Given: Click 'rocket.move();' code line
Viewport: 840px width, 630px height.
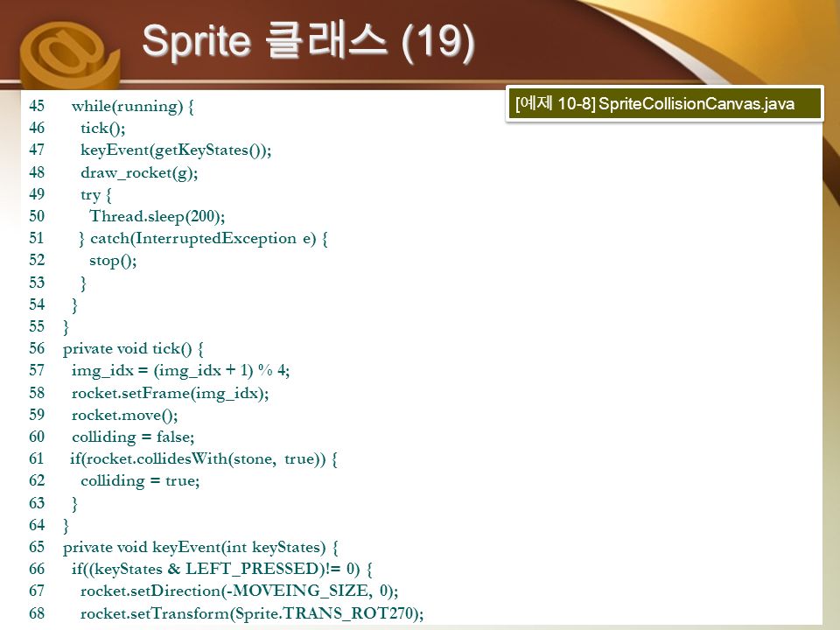Looking at the screenshot, I should pos(124,415).
